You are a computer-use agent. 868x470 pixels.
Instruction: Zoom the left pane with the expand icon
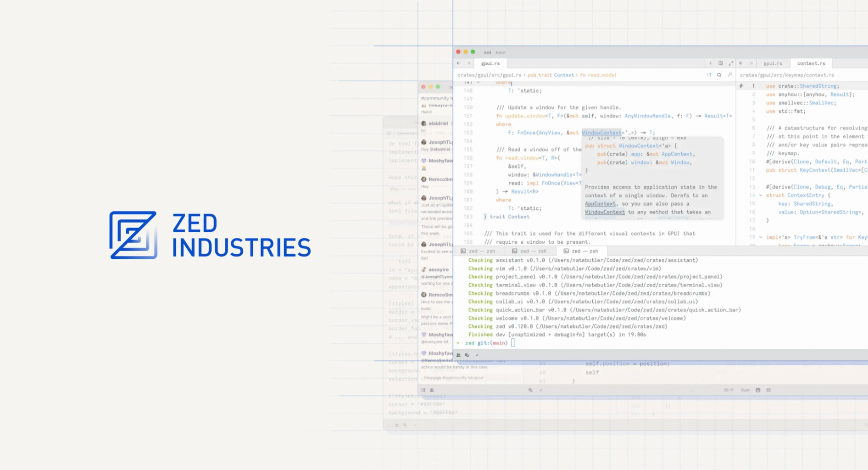click(731, 63)
